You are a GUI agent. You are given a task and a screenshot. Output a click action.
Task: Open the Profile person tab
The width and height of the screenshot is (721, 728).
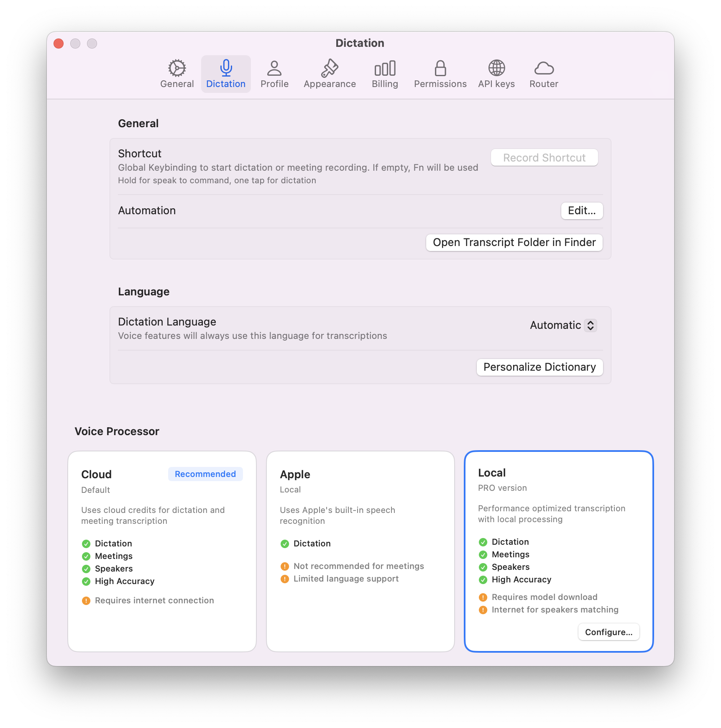[274, 74]
